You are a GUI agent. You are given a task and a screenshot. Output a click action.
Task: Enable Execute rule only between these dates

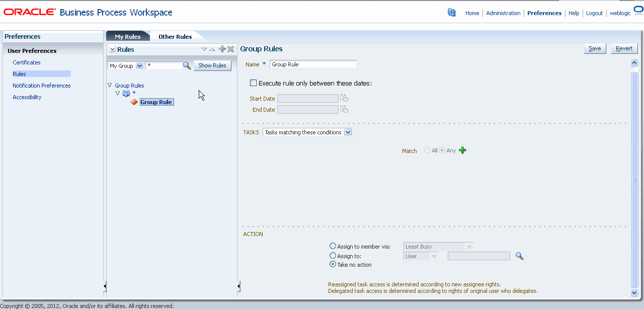(253, 83)
